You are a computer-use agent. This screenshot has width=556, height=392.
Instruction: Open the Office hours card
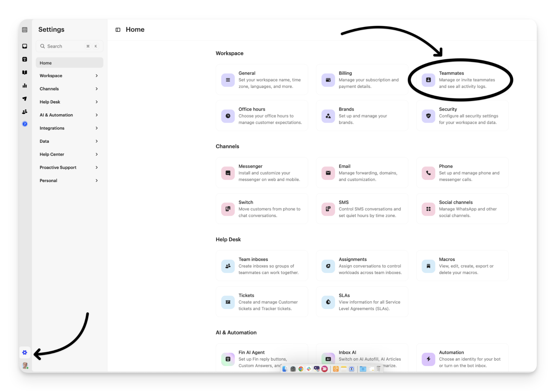pyautogui.click(x=262, y=116)
